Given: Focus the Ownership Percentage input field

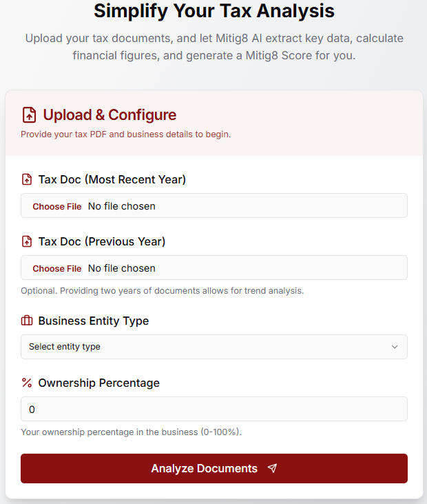Looking at the screenshot, I should (213, 409).
